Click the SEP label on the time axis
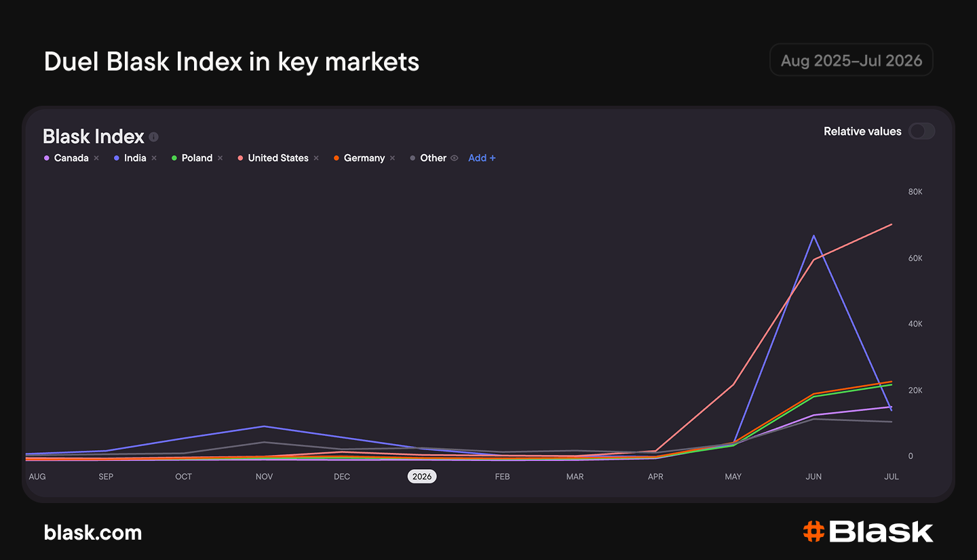 [106, 477]
